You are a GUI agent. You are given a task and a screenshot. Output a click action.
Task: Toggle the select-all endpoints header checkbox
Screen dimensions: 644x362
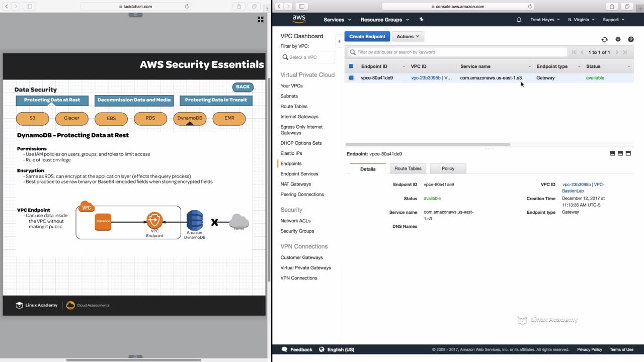[x=351, y=66]
